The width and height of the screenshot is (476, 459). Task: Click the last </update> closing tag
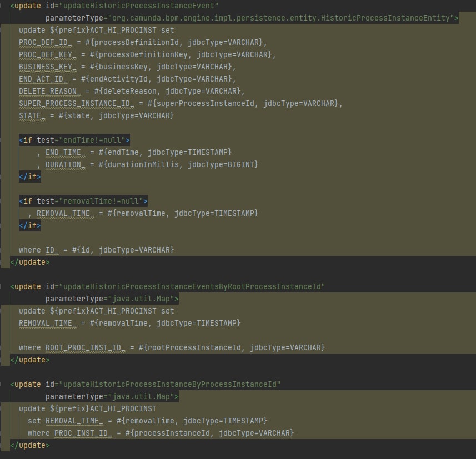click(x=30, y=445)
